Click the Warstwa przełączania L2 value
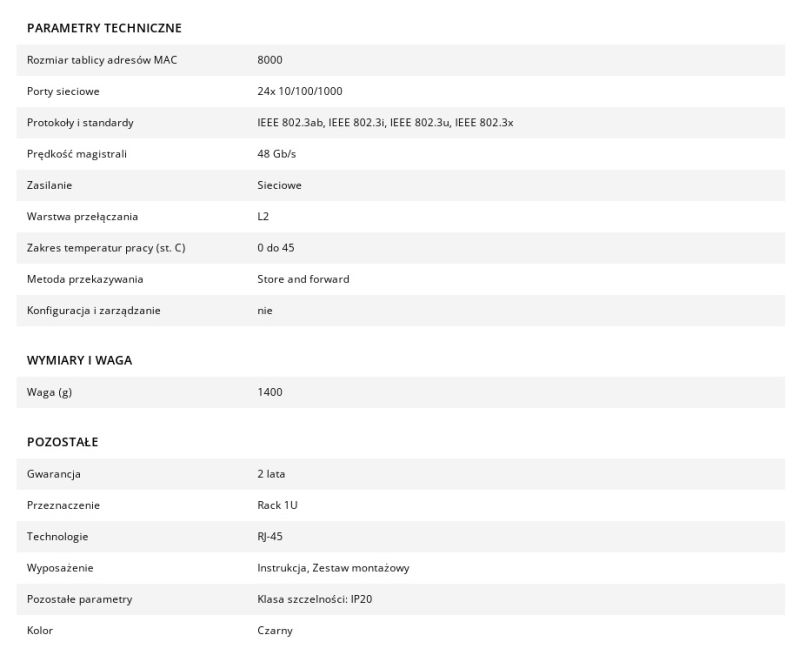 263,217
